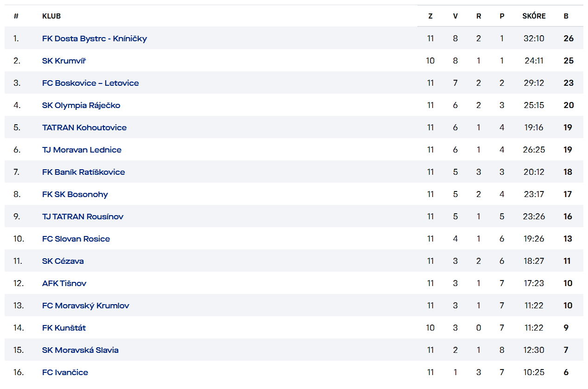Select FC Ivančice at the table bottom

pos(65,372)
